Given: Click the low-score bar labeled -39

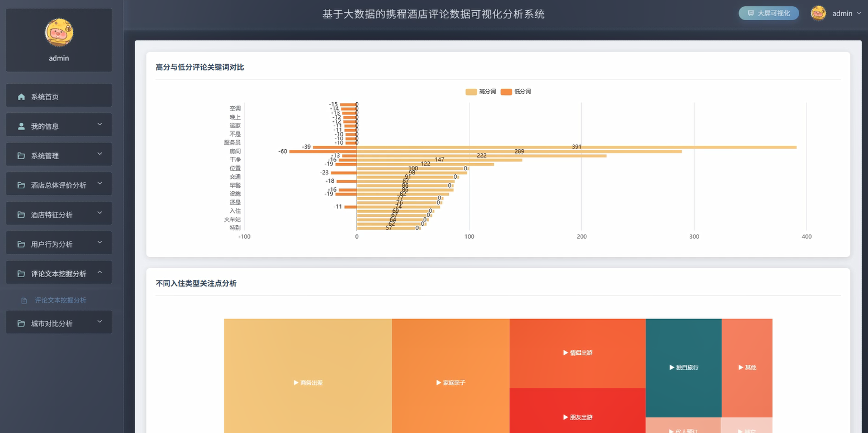Looking at the screenshot, I should (x=335, y=147).
